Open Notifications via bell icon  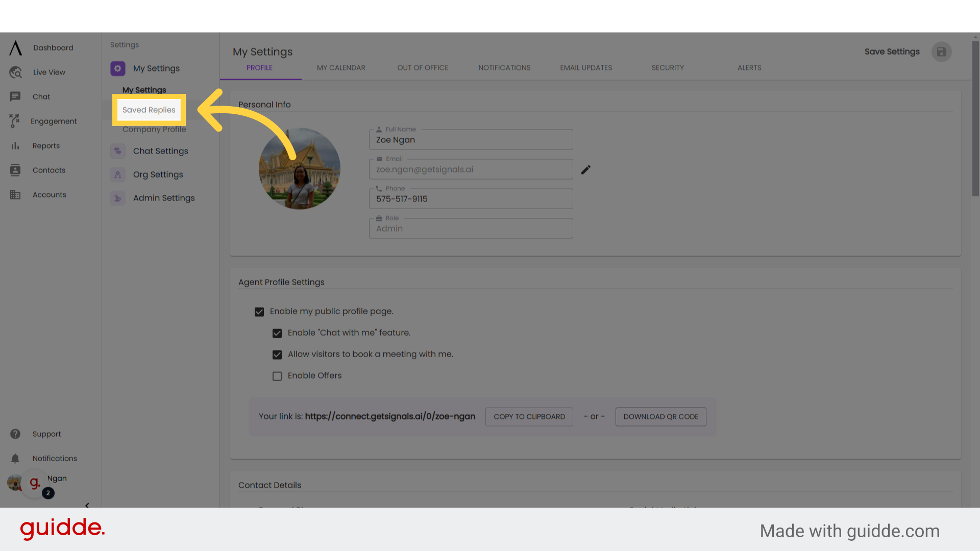tap(15, 458)
